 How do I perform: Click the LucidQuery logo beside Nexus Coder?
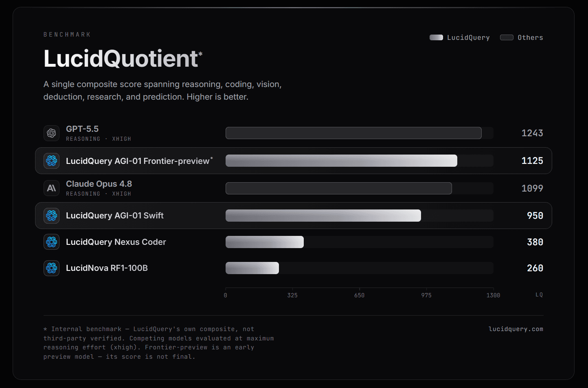[51, 242]
